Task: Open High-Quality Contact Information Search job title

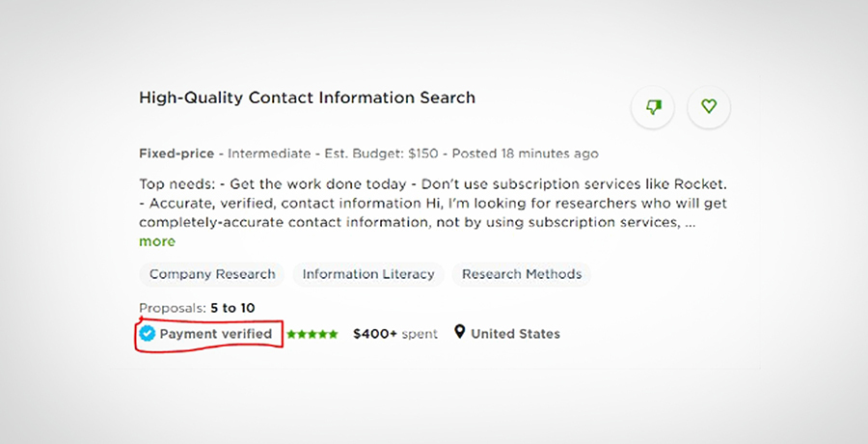Action: coord(308,97)
